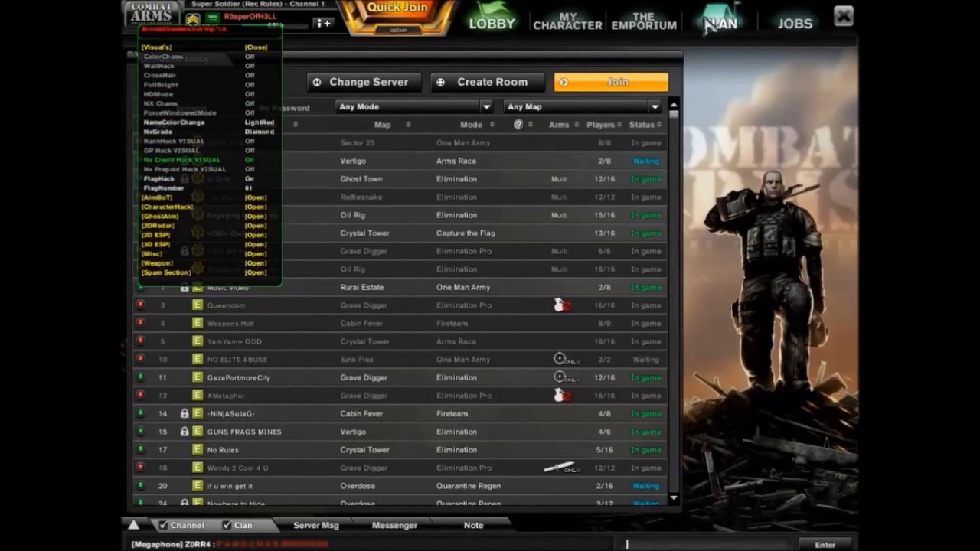Image resolution: width=980 pixels, height=551 pixels.
Task: Click the red status dot for Wendy 2 Cool 4 U
Action: pyautogui.click(x=140, y=467)
